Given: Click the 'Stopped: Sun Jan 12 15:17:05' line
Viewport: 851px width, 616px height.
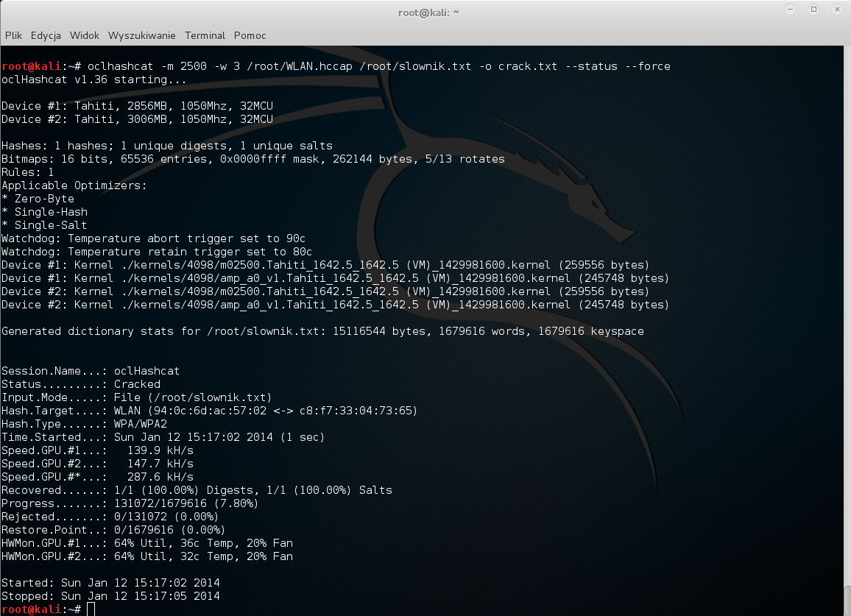Looking at the screenshot, I should 110,596.
